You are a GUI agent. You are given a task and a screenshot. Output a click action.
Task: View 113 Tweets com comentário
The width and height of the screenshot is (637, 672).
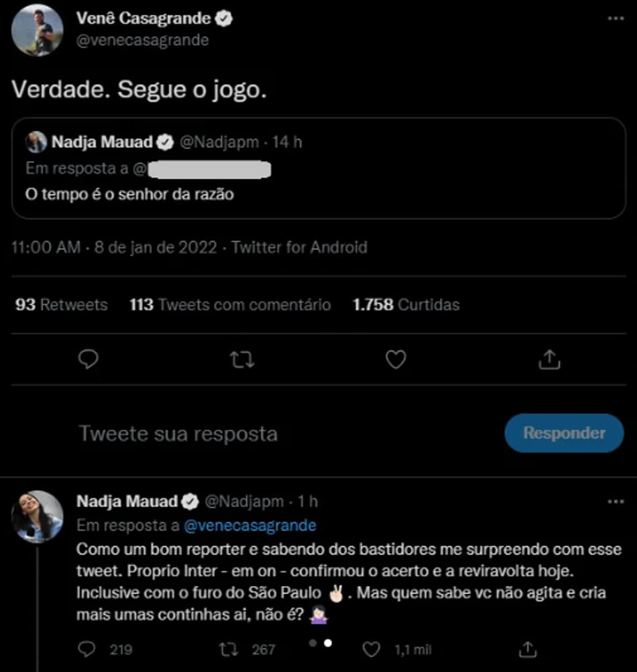(x=230, y=304)
